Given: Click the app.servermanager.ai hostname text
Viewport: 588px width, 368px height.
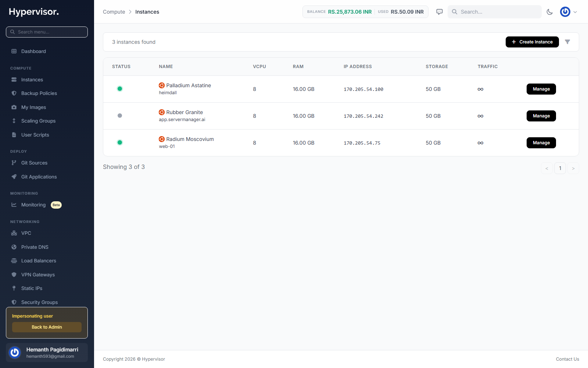Looking at the screenshot, I should [182, 120].
